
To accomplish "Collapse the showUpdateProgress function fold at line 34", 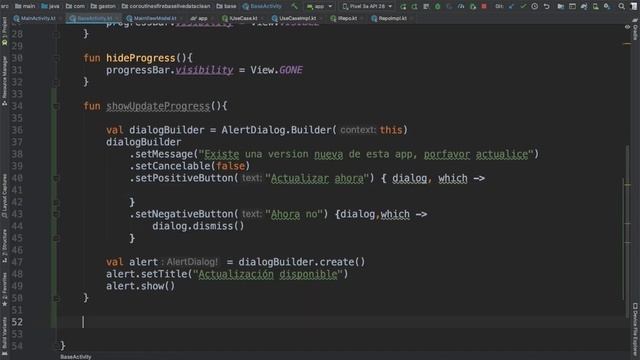I will point(56,106).
